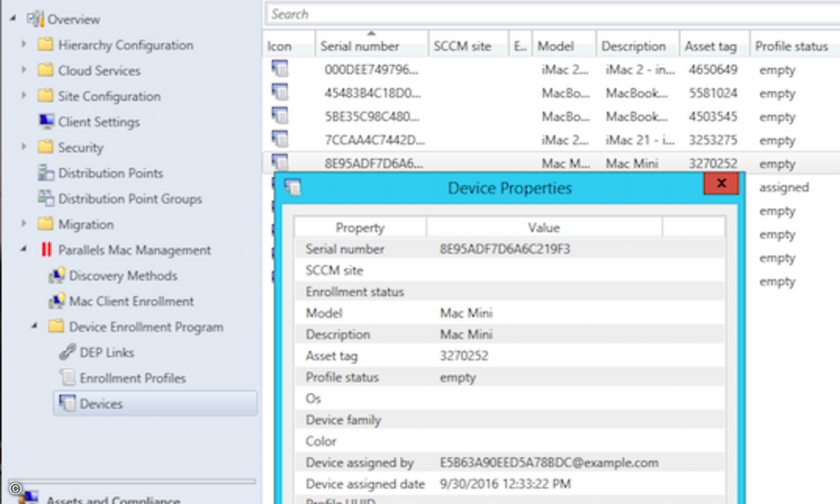Screen dimensions: 840x504
Task: Select the Overview label in the tree
Action: (73, 20)
